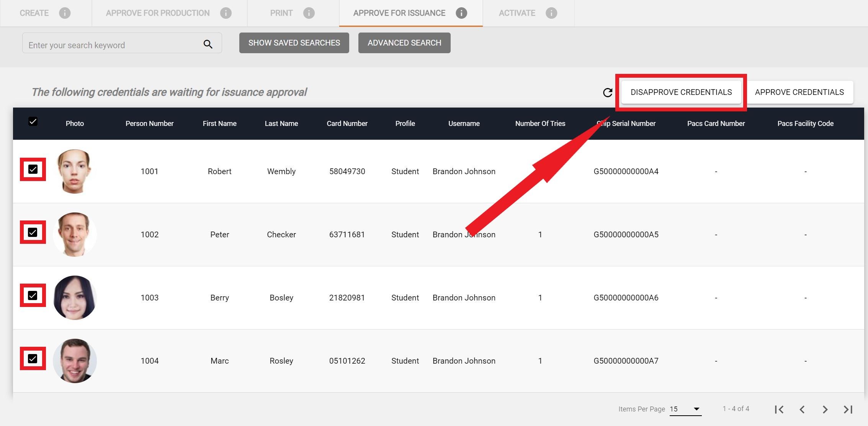Click Approve Credentials button
Screen dimensions: 868x426
(799, 92)
